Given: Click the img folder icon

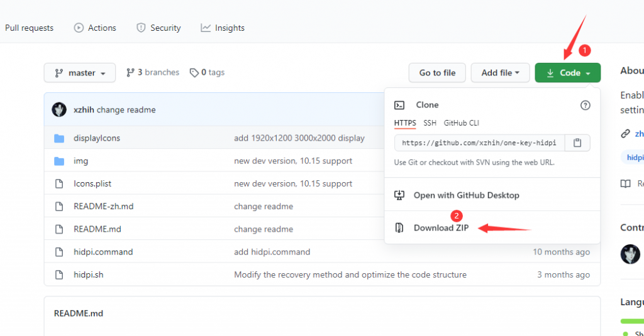Looking at the screenshot, I should (x=59, y=161).
